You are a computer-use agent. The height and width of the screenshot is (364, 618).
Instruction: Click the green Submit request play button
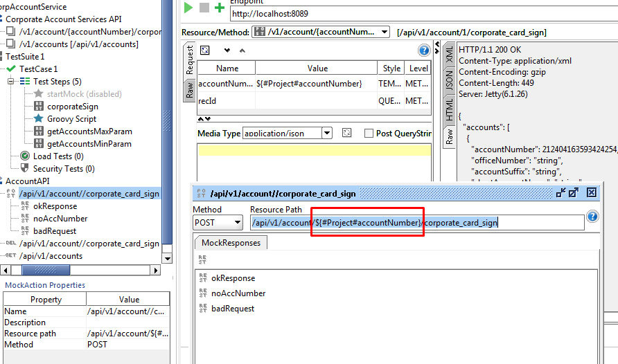click(x=188, y=8)
